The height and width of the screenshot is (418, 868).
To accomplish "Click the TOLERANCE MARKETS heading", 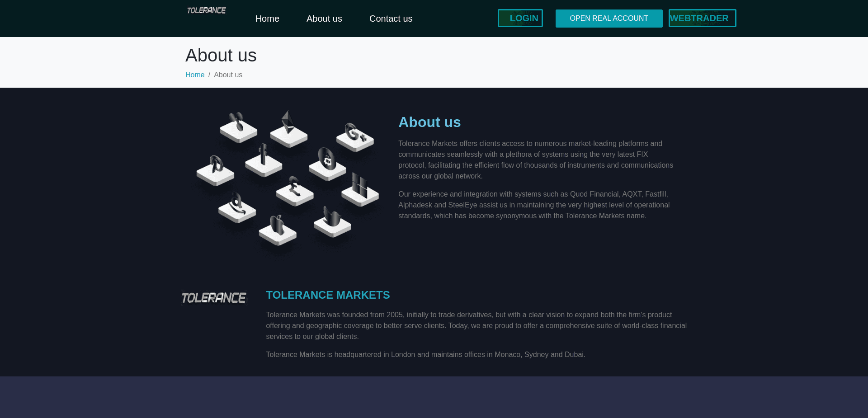I will coord(328,295).
